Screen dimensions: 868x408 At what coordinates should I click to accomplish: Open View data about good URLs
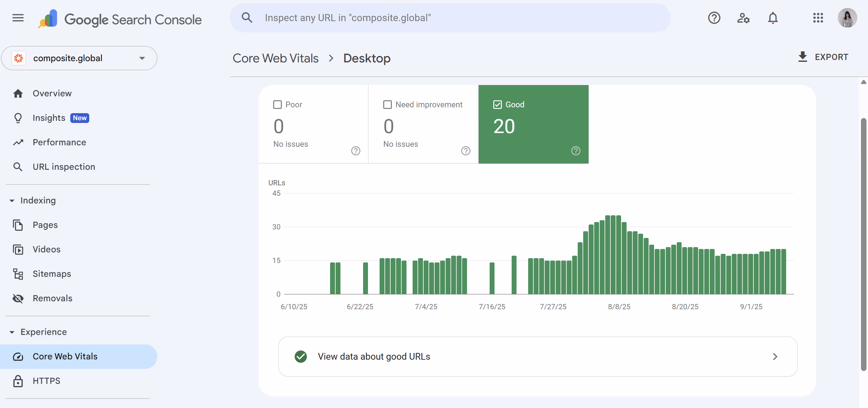tap(374, 356)
